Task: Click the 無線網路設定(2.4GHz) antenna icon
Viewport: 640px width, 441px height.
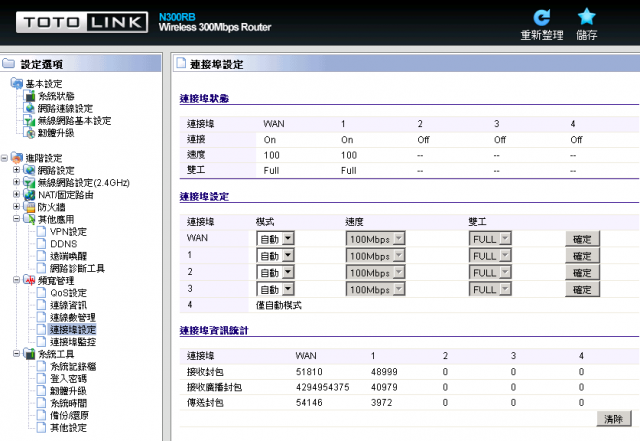Action: [29, 182]
